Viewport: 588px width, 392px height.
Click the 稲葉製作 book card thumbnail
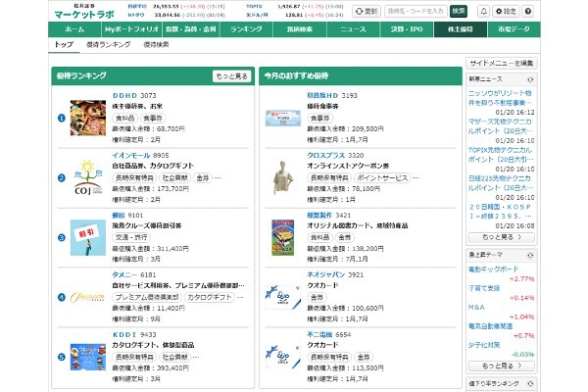pyautogui.click(x=283, y=238)
